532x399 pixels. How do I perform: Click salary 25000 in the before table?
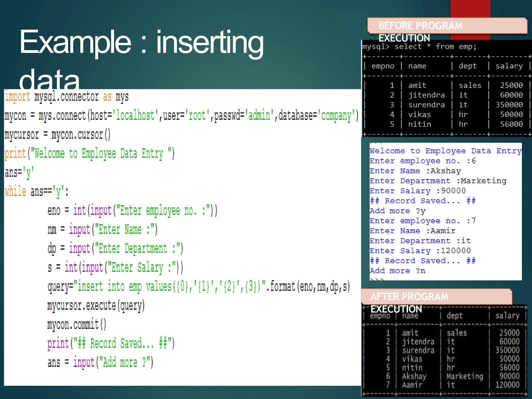(x=511, y=85)
